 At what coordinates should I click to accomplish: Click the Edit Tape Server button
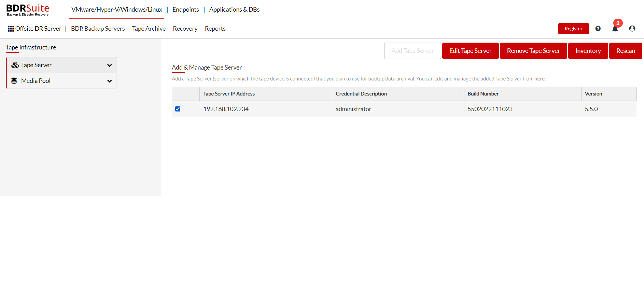pyautogui.click(x=470, y=51)
